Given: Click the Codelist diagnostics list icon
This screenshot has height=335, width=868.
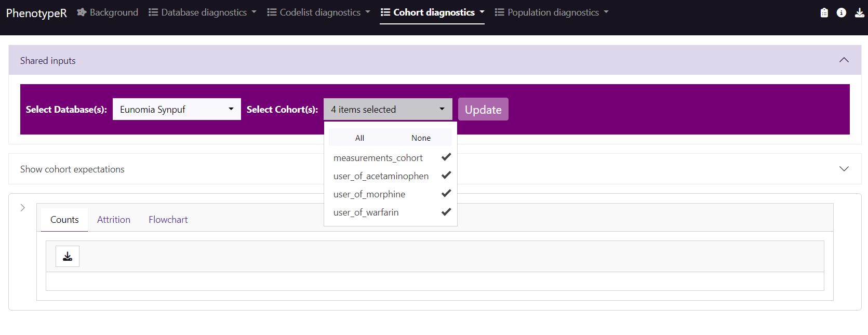Looking at the screenshot, I should tap(272, 12).
